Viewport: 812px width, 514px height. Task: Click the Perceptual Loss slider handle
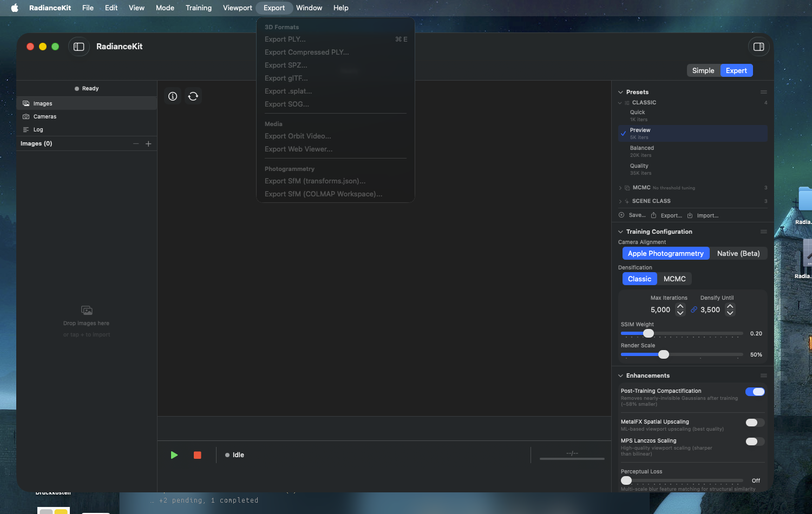click(626, 480)
